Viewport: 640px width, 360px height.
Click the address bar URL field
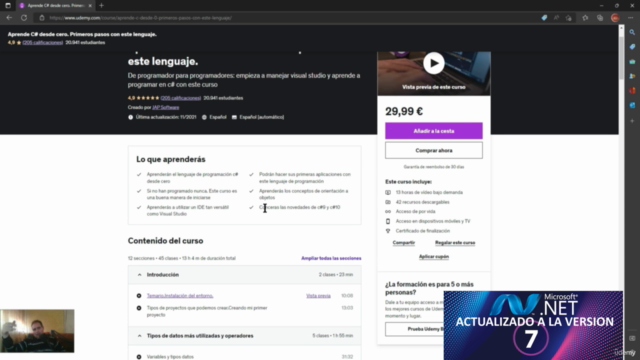286,18
